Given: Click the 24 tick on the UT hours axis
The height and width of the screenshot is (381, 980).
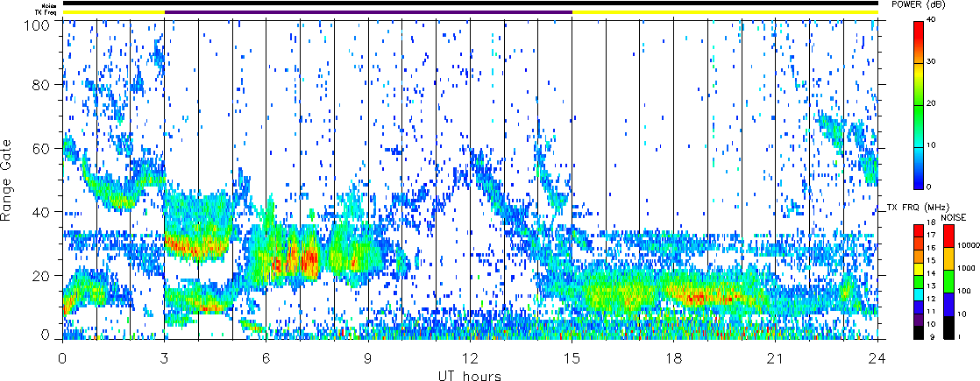Looking at the screenshot, I should 878,357.
